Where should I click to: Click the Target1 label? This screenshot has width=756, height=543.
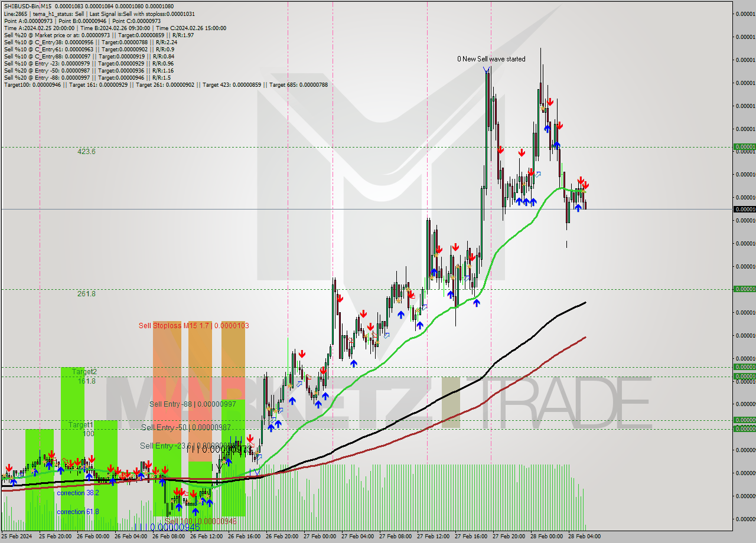[x=80, y=425]
